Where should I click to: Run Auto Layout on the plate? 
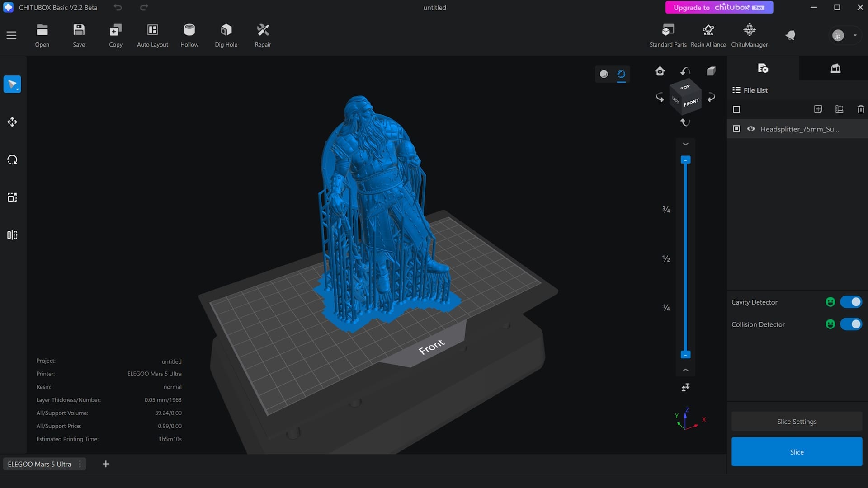[152, 30]
